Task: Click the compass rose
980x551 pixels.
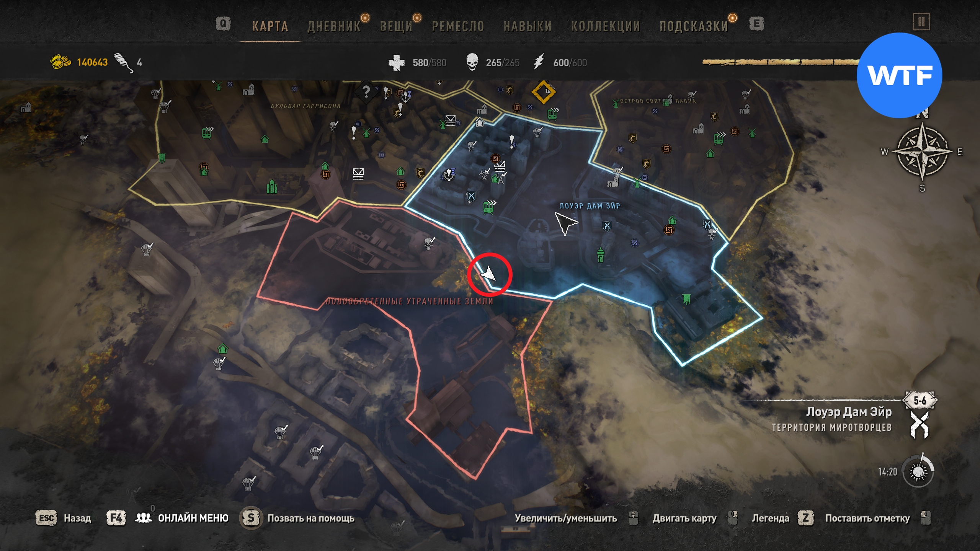Action: [922, 152]
